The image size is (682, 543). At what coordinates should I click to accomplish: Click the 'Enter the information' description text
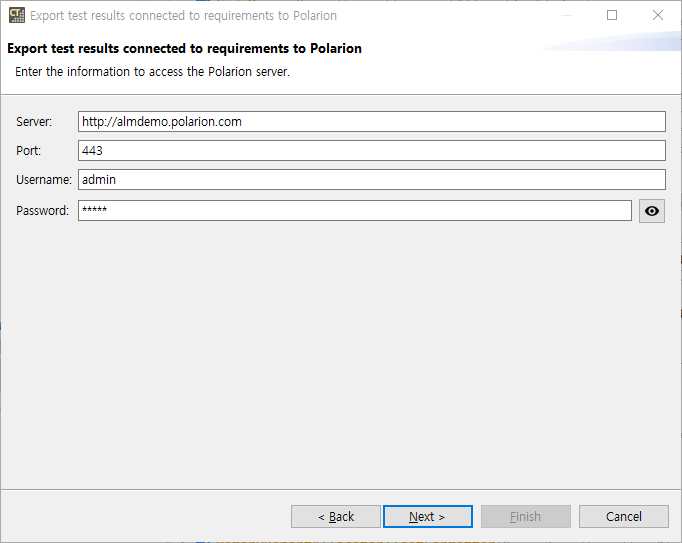point(152,72)
